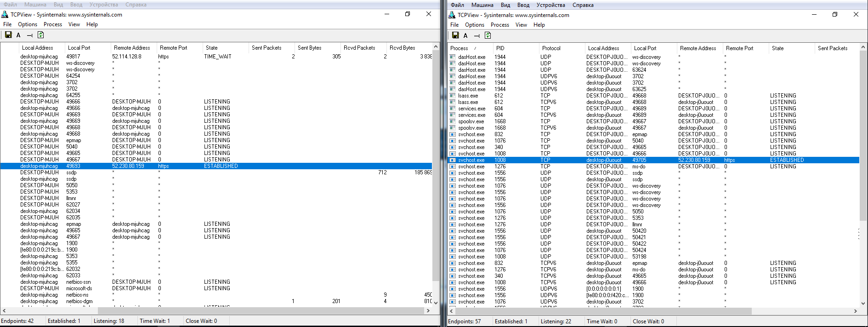Sort by State column in left window

click(x=212, y=48)
